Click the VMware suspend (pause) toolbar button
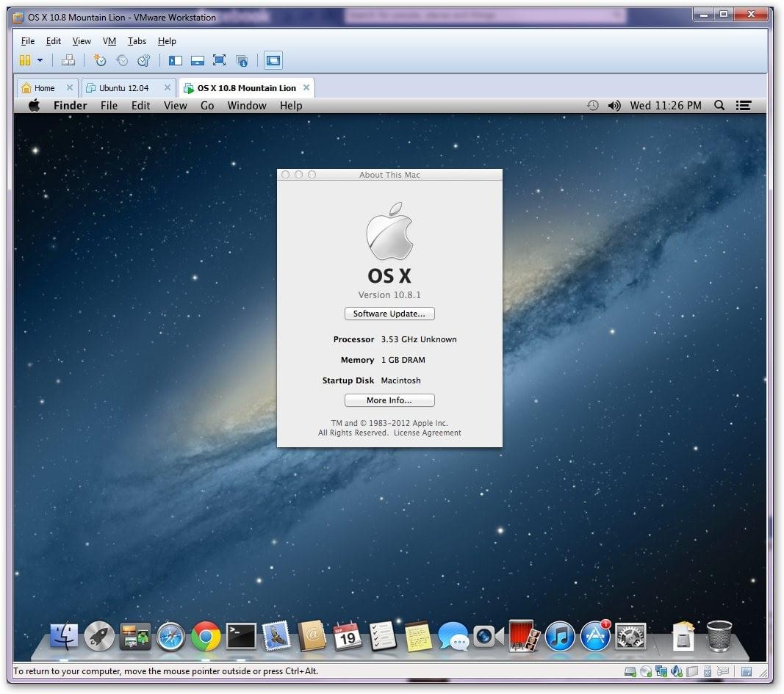784x694 pixels. (x=25, y=60)
